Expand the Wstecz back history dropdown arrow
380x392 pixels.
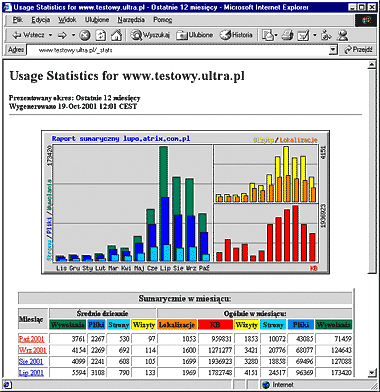(x=50, y=35)
